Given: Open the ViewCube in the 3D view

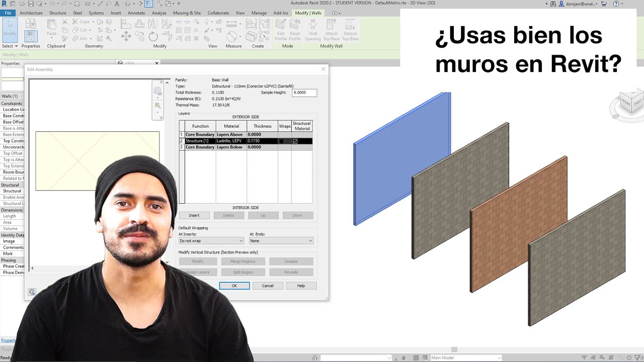Looking at the screenshot, I should pyautogui.click(x=630, y=102).
